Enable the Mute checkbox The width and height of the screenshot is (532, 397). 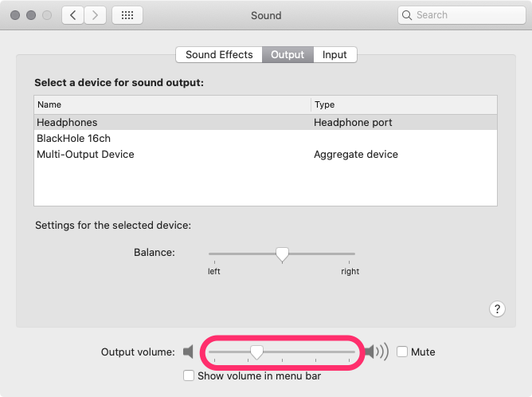click(402, 352)
